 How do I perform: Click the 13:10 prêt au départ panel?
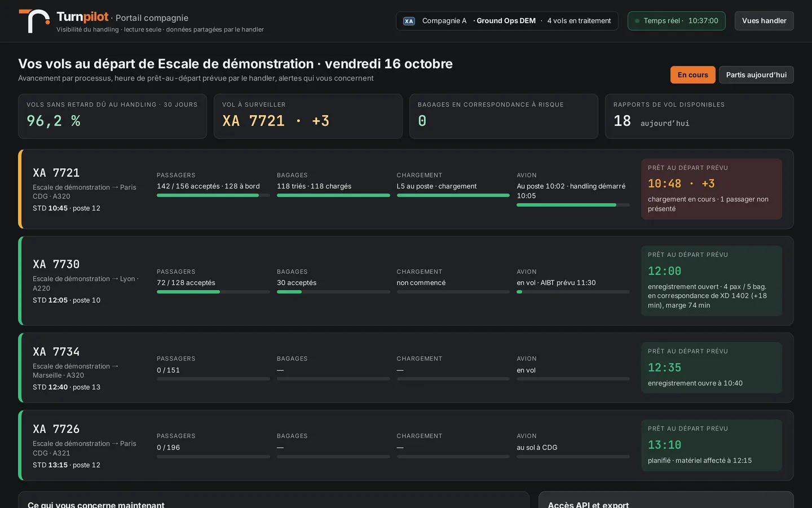[x=712, y=445]
